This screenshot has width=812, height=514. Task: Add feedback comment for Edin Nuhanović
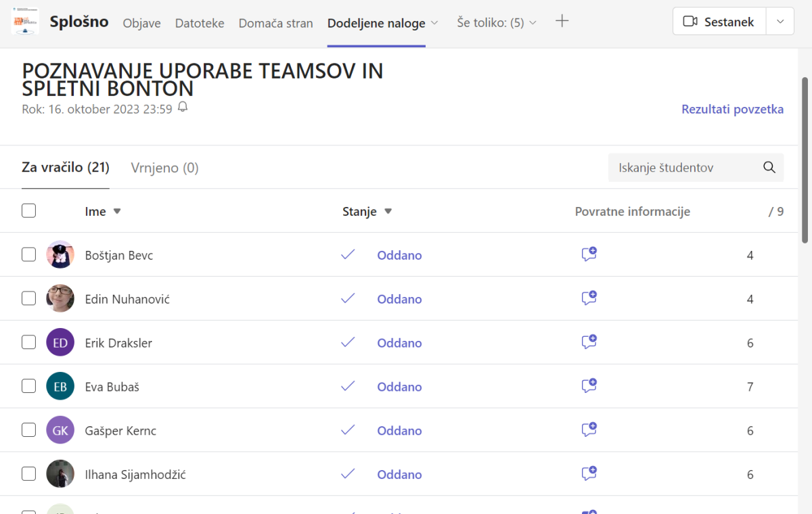(x=589, y=298)
